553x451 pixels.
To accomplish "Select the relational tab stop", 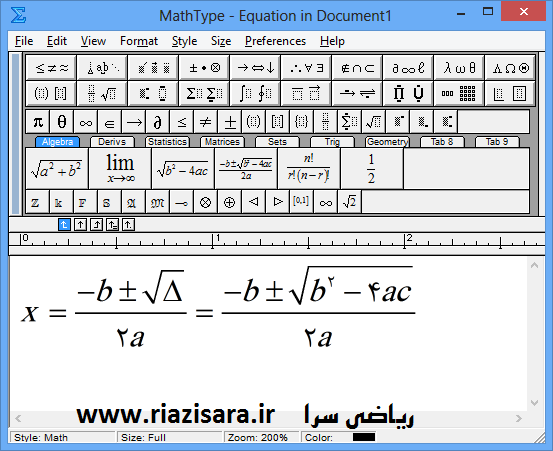I will pos(113,225).
